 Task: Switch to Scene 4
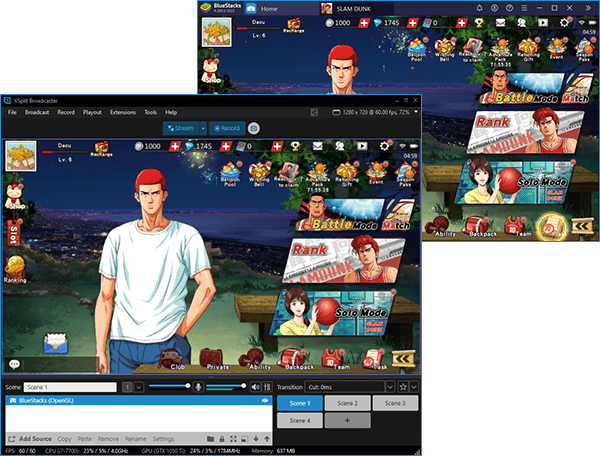(x=300, y=420)
